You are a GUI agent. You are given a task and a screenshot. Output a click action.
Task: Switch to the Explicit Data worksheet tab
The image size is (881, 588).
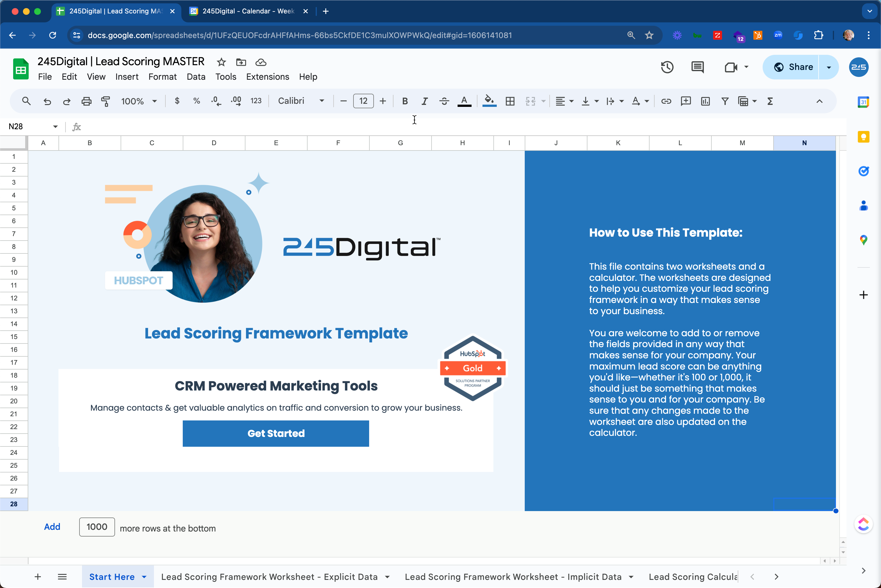click(x=269, y=577)
